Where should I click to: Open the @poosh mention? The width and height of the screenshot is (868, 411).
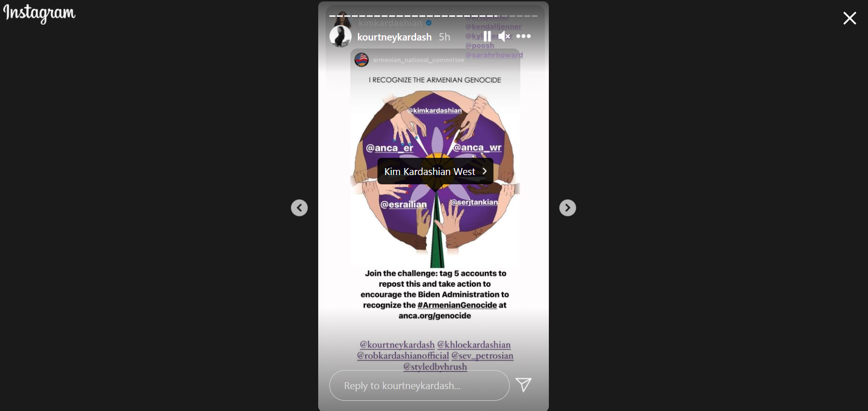[x=479, y=46]
